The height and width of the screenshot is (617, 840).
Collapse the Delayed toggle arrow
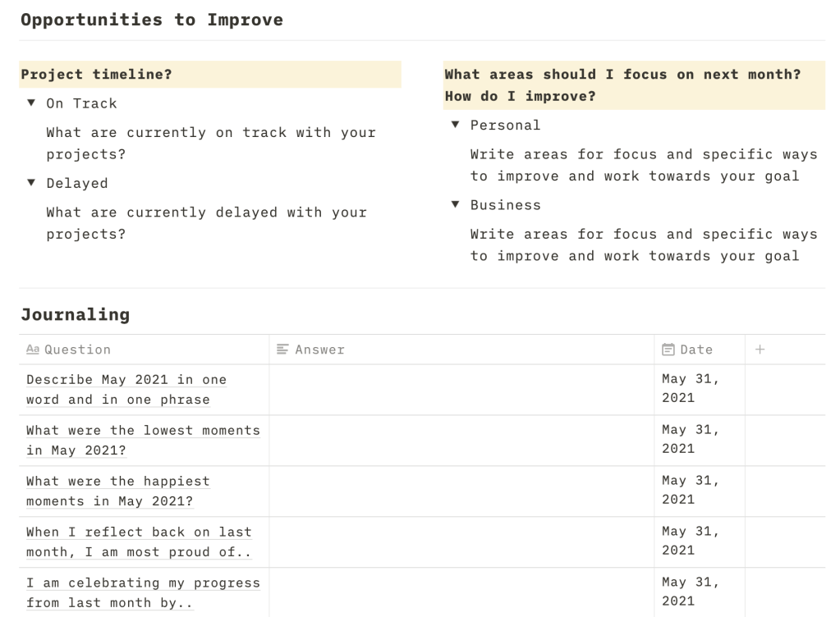tap(31, 183)
